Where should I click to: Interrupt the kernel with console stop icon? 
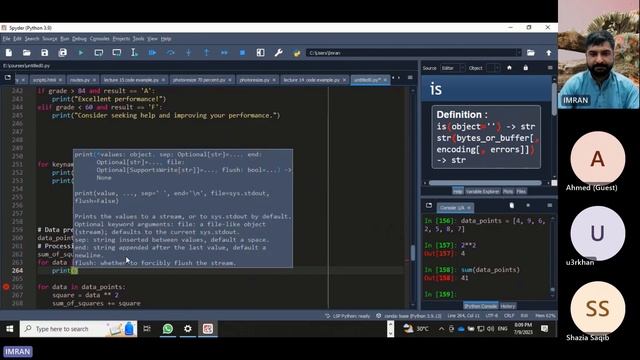click(x=528, y=205)
